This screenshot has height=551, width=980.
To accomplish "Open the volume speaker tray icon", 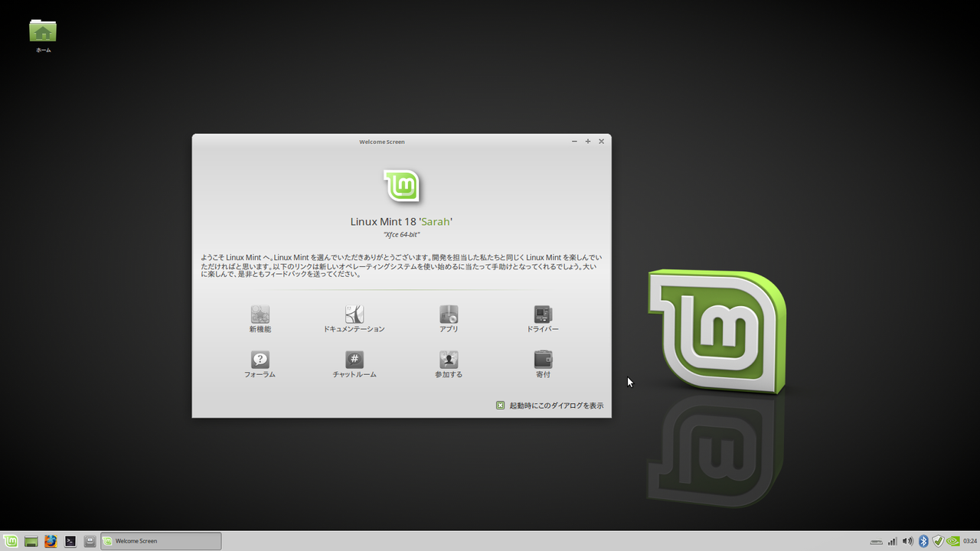I will pyautogui.click(x=907, y=541).
